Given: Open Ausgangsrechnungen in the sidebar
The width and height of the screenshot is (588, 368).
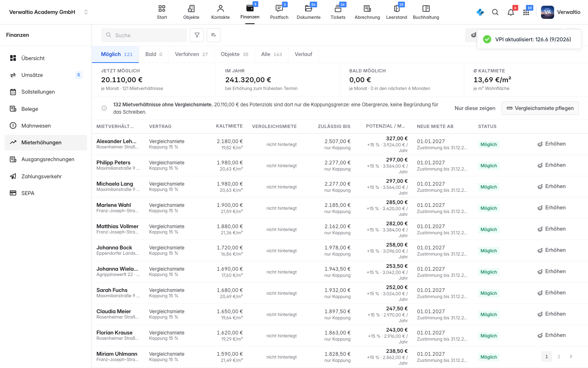Looking at the screenshot, I should (x=46, y=159).
